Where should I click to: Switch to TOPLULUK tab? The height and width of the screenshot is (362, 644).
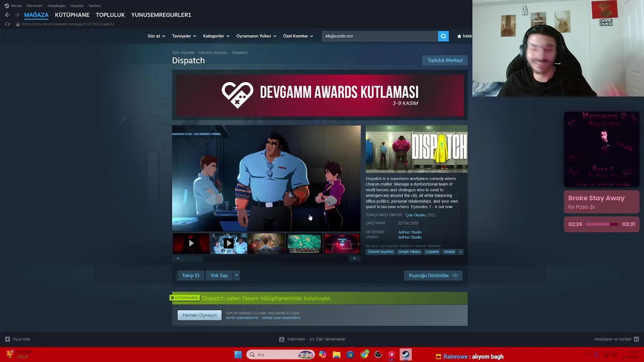tap(110, 15)
